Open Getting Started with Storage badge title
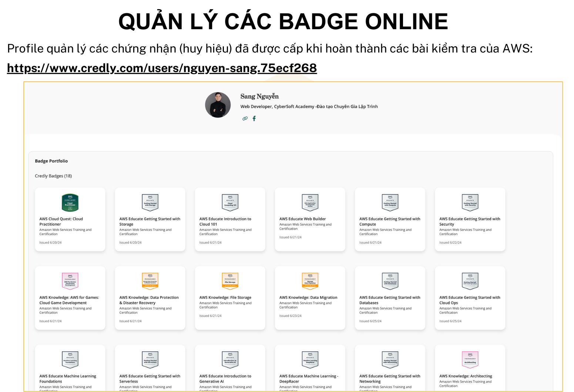Screen dimensions: 574x392 pos(150,222)
